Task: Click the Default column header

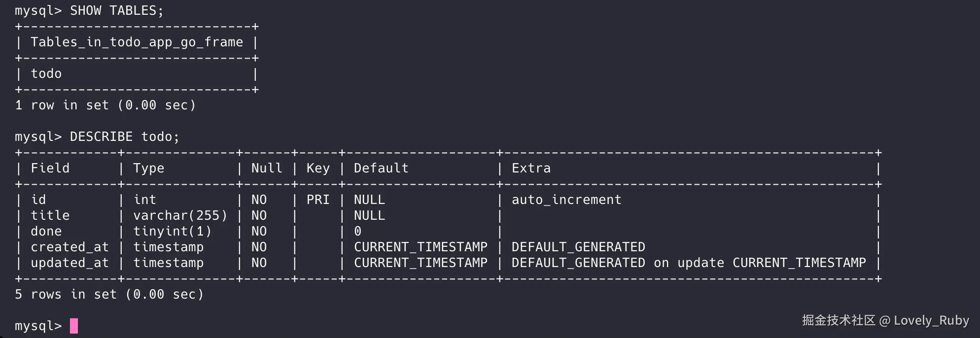Action: tap(381, 169)
